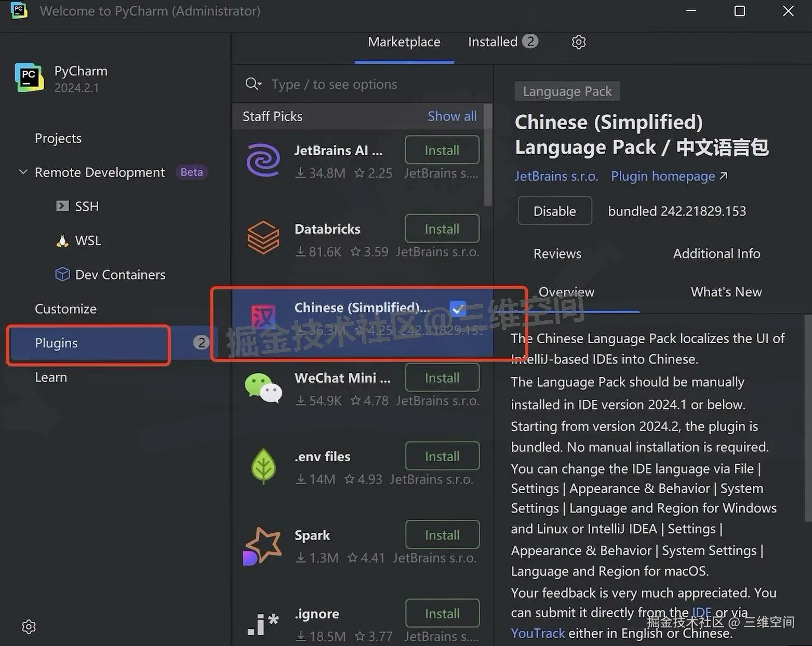This screenshot has height=646, width=812.
Task: Open settings via the bottom-left gear icon
Action: [29, 627]
